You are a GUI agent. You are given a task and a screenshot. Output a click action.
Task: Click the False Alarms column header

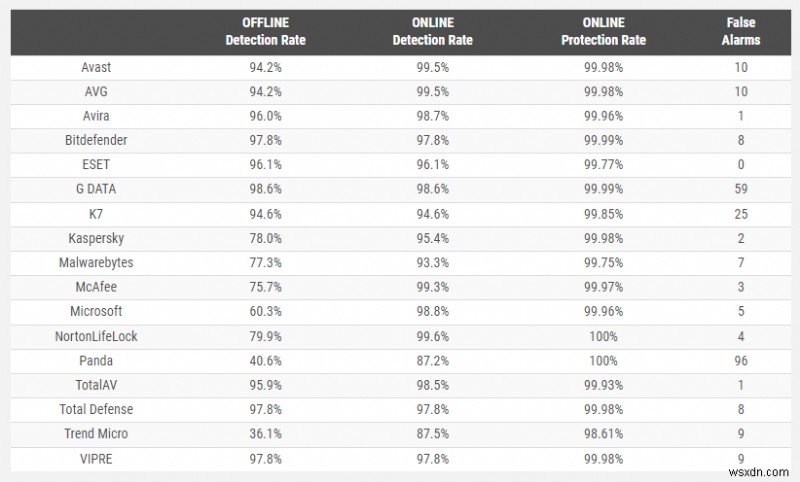click(741, 31)
